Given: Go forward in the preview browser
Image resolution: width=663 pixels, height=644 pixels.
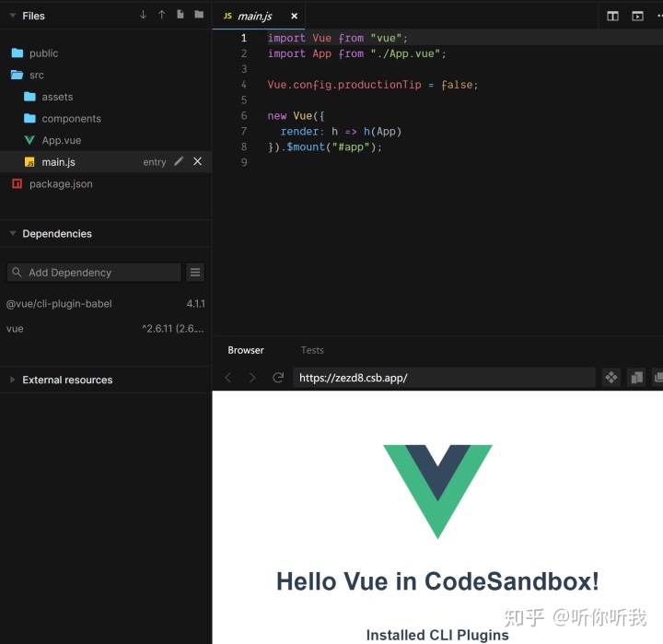Looking at the screenshot, I should 252,378.
